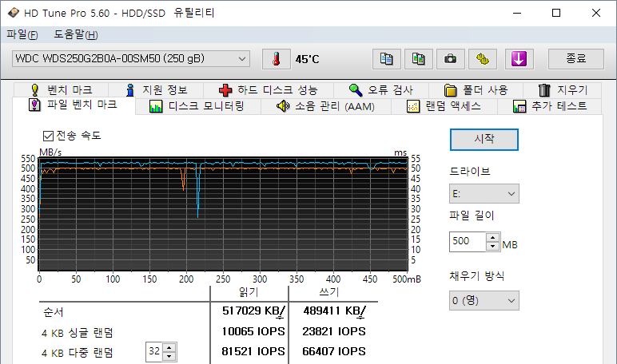617x364 pixels.
Task: Click the queue depth 32 input field
Action: (154, 352)
